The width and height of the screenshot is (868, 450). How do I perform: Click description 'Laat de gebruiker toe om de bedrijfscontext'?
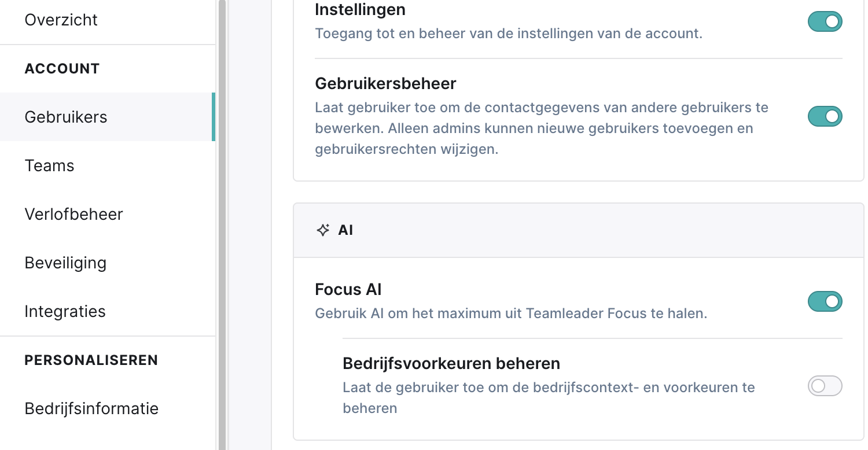point(549,398)
